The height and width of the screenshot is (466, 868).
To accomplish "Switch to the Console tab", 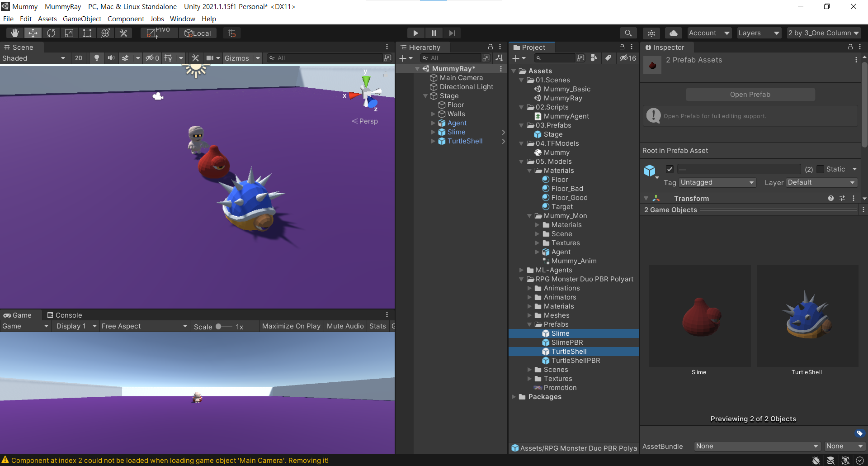I will click(64, 315).
